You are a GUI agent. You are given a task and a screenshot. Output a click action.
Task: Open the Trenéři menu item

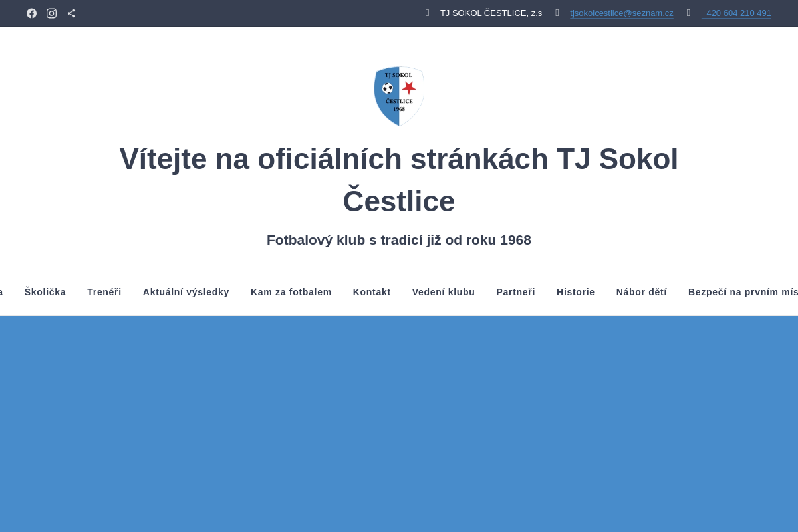[104, 292]
